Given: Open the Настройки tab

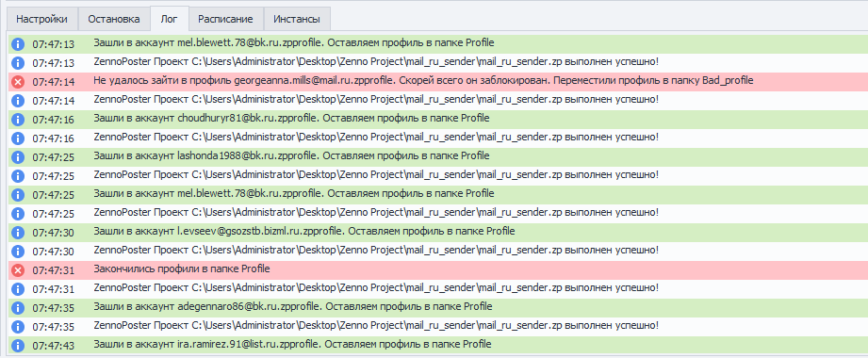Looking at the screenshot, I should 42,19.
